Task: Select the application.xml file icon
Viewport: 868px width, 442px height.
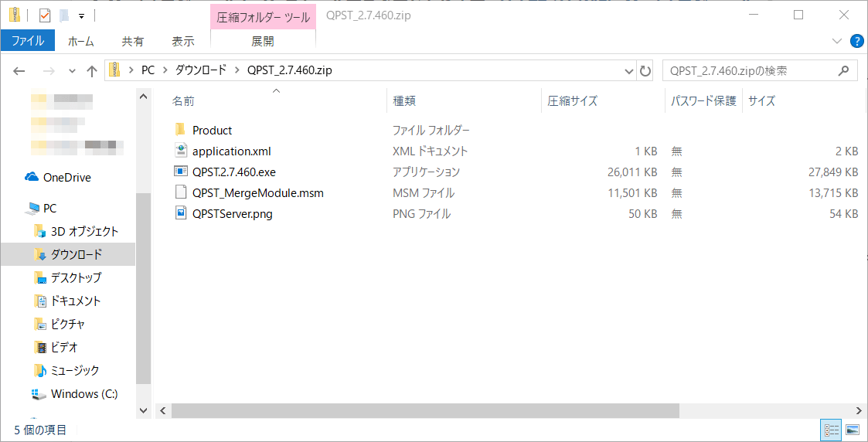Action: [x=180, y=151]
